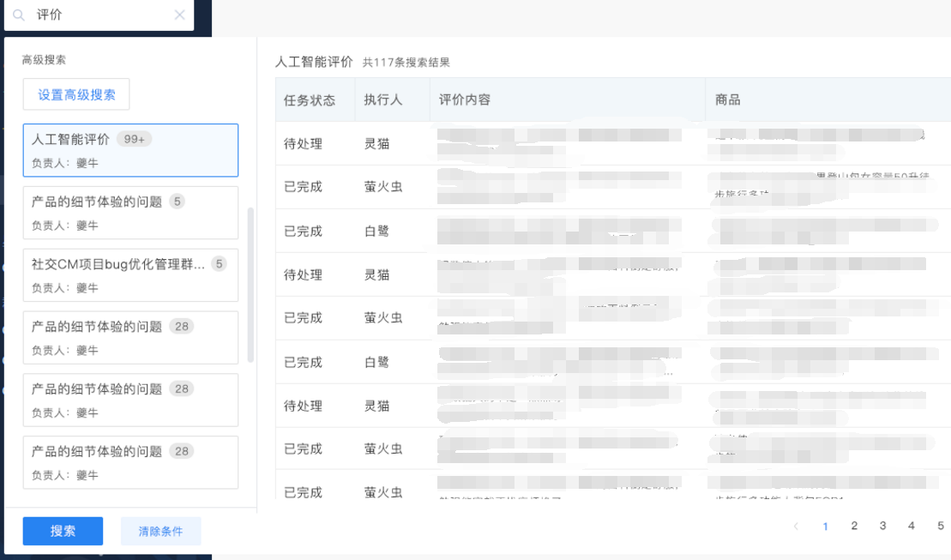Open page 4 of search results

pyautogui.click(x=912, y=526)
